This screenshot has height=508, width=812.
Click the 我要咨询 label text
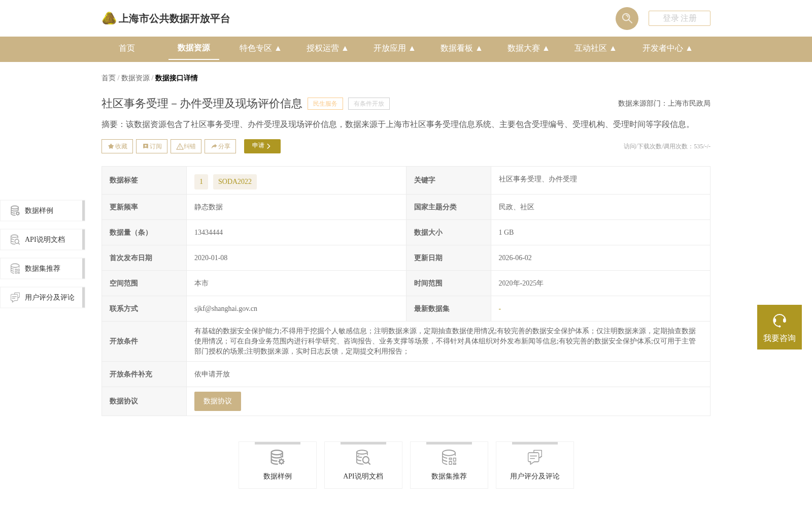780,338
